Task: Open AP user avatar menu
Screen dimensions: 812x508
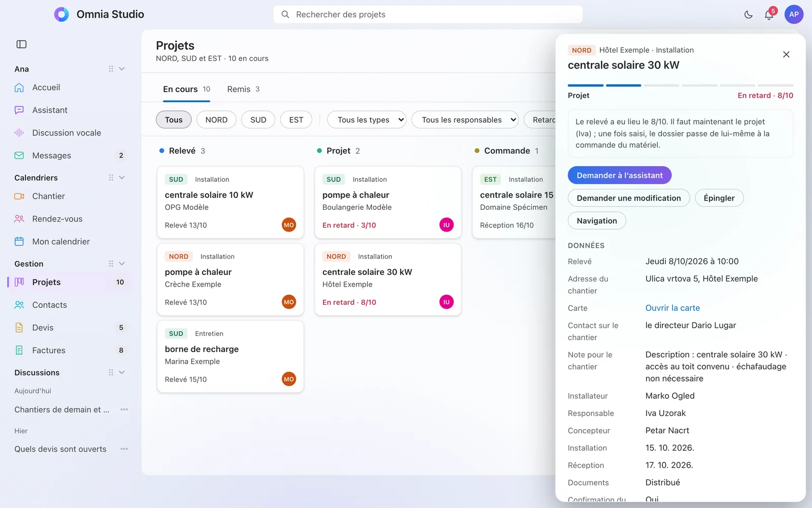Action: pos(794,14)
